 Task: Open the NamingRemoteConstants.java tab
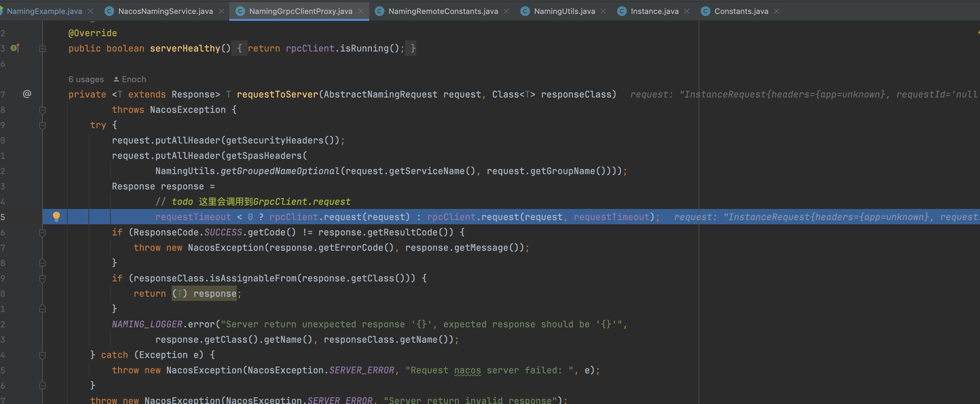point(443,11)
